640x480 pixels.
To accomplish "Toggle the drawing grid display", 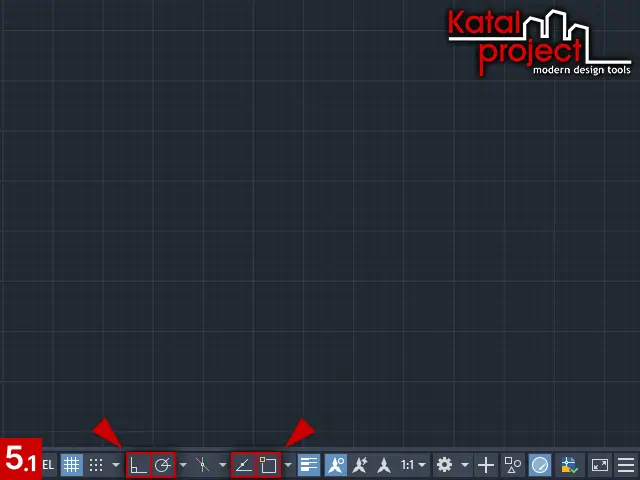I will (x=71, y=465).
